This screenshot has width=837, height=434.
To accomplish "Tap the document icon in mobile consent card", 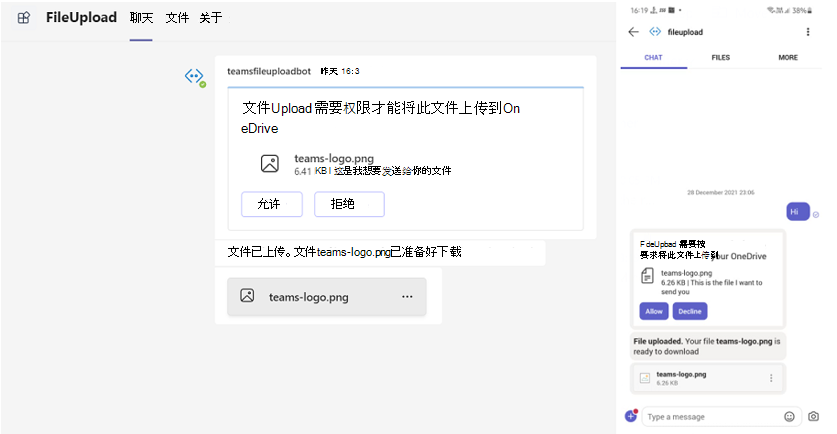I will click(x=648, y=276).
